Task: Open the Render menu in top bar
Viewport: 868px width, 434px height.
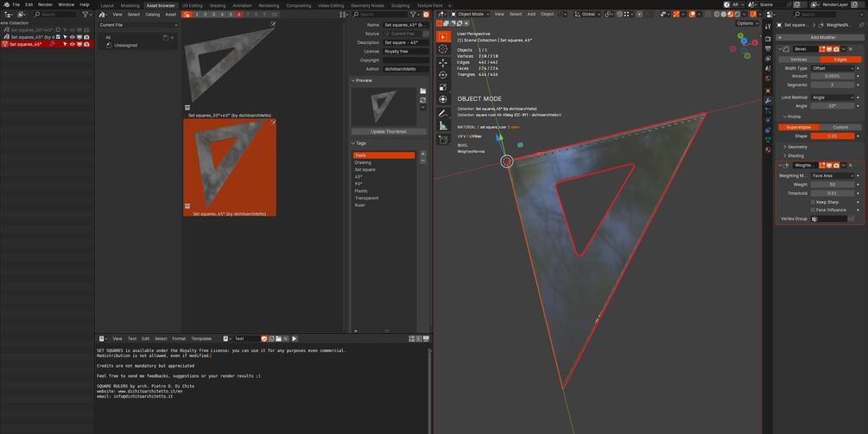Action: pyautogui.click(x=46, y=4)
